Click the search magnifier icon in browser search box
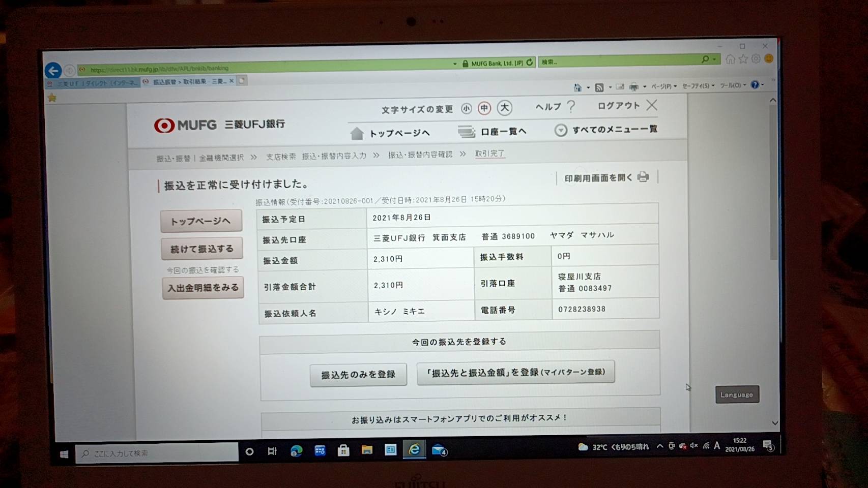This screenshot has width=868, height=488. pos(705,59)
